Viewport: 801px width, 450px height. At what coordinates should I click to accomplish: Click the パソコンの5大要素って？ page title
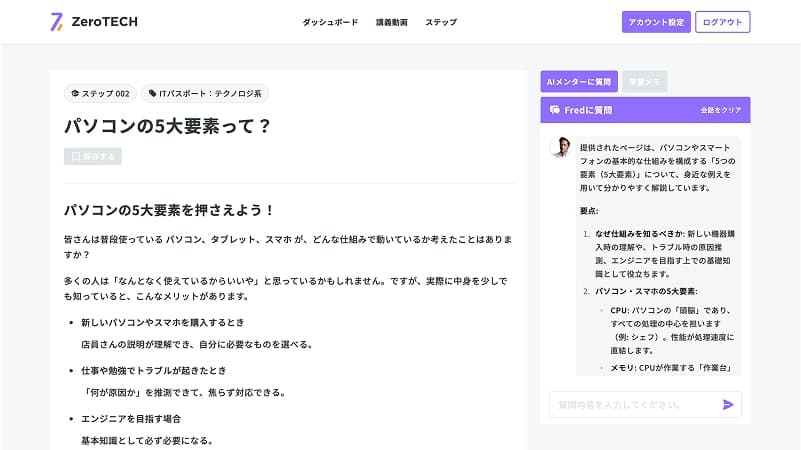[x=167, y=126]
